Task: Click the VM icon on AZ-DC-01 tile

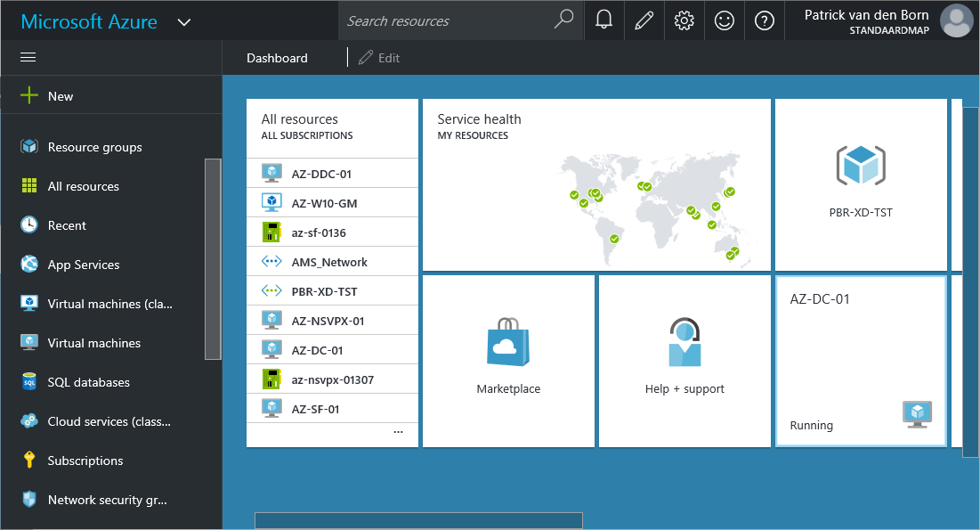Action: [917, 413]
